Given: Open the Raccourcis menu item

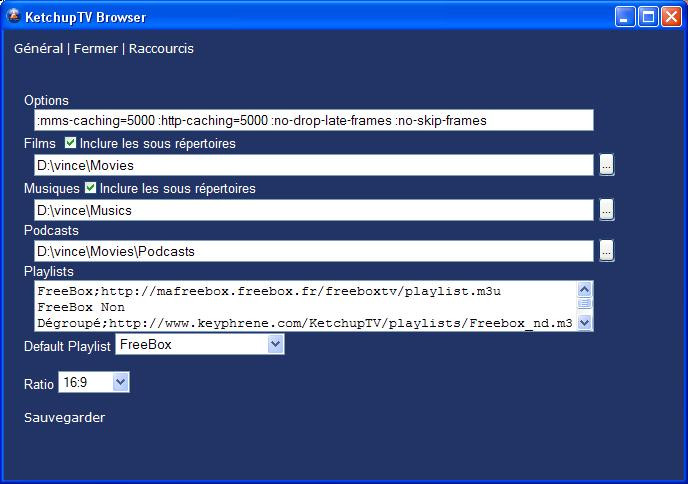Looking at the screenshot, I should pyautogui.click(x=161, y=48).
